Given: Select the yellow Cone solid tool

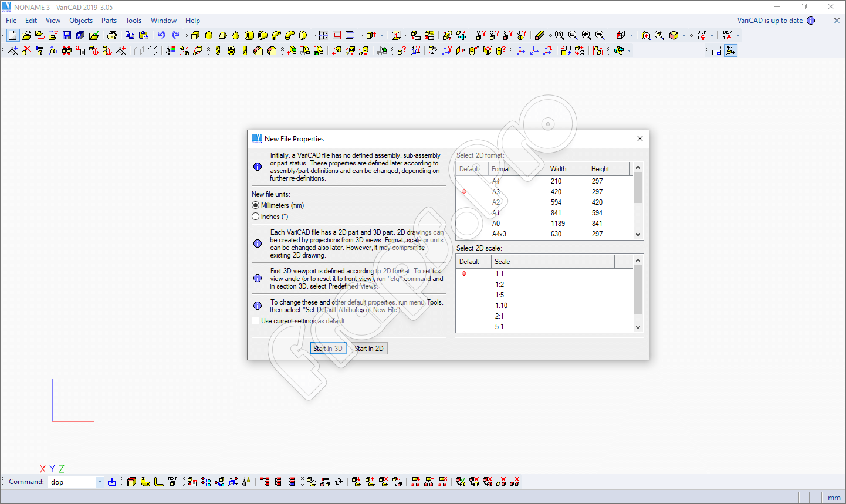Looking at the screenshot, I should 236,35.
